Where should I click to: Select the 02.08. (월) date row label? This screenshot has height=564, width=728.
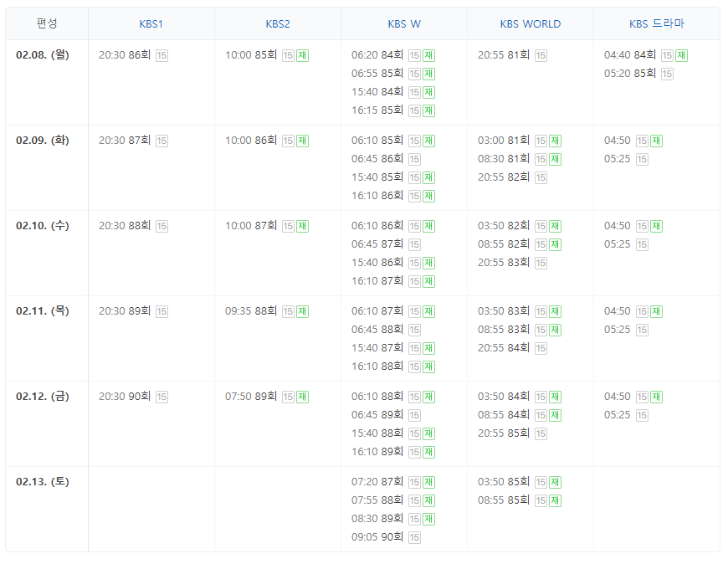pyautogui.click(x=42, y=54)
